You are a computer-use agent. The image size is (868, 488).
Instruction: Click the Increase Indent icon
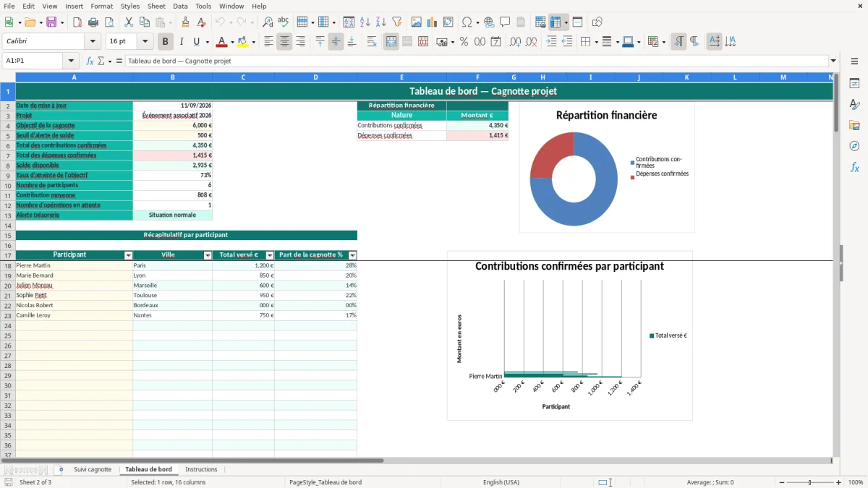click(x=551, y=42)
